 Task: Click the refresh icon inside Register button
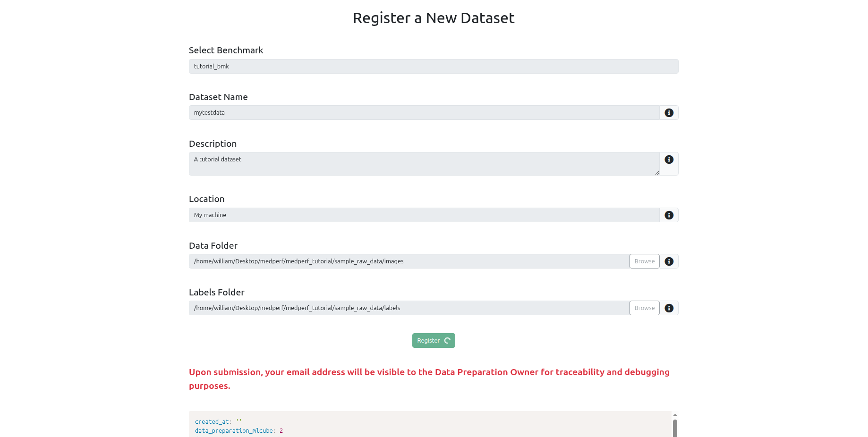[447, 340]
